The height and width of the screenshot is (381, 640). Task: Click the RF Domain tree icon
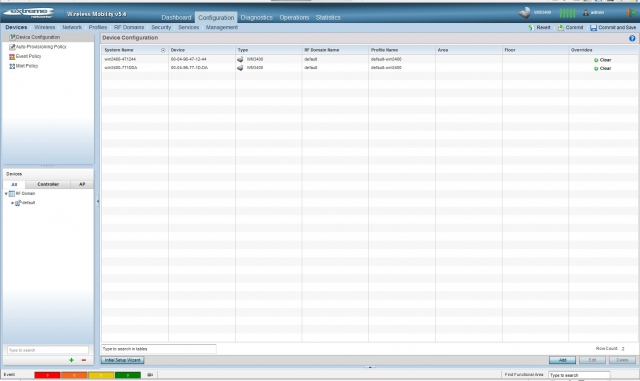click(12, 194)
